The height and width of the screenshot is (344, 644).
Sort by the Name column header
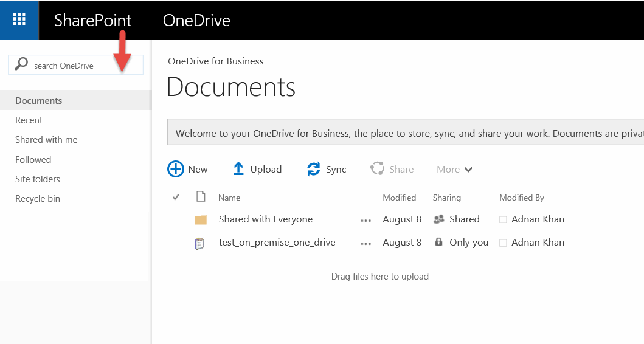click(229, 198)
